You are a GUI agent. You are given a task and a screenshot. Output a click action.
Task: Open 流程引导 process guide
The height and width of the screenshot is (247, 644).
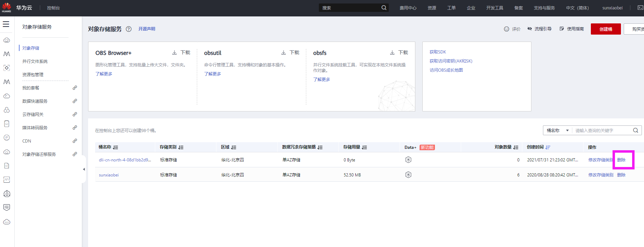point(539,29)
